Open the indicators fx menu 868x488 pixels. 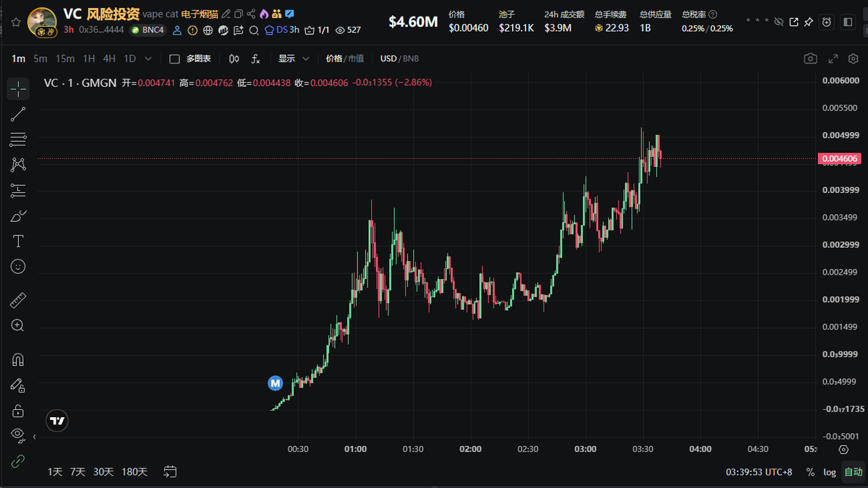point(256,59)
